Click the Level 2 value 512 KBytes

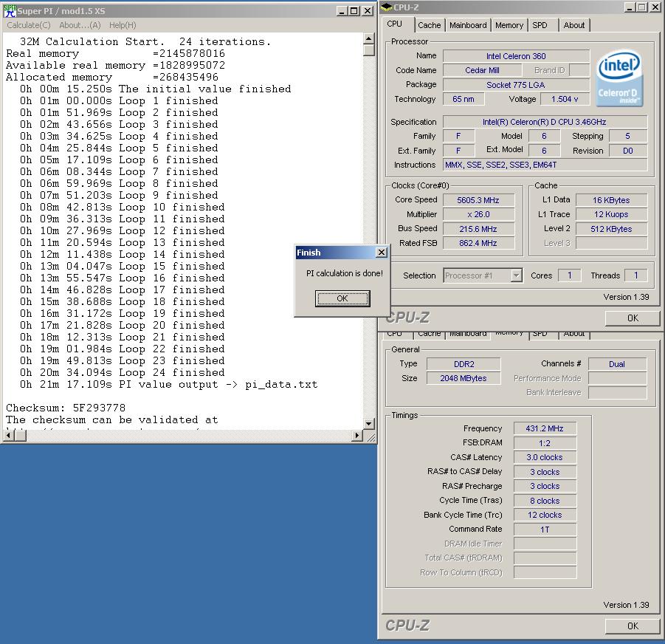pyautogui.click(x=611, y=229)
